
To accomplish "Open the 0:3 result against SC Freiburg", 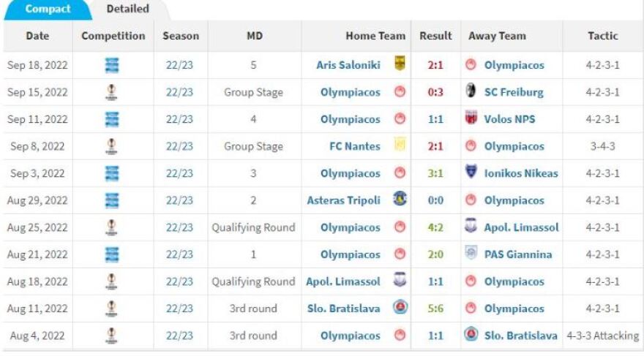I will [x=435, y=92].
